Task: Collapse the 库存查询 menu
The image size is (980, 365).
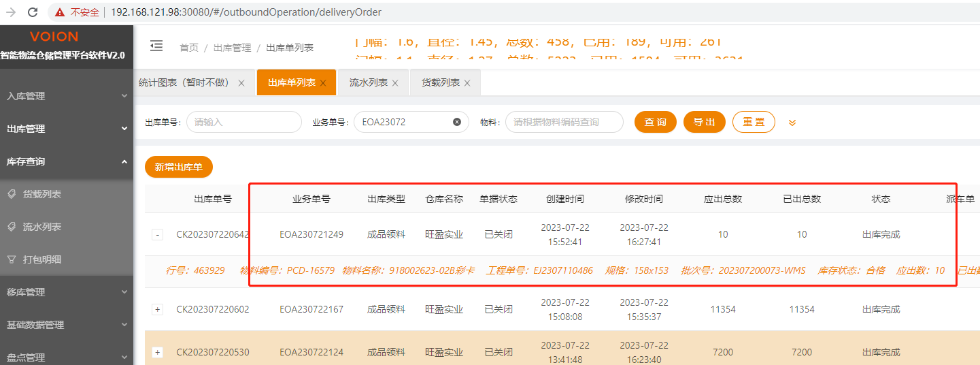Action: pos(67,161)
